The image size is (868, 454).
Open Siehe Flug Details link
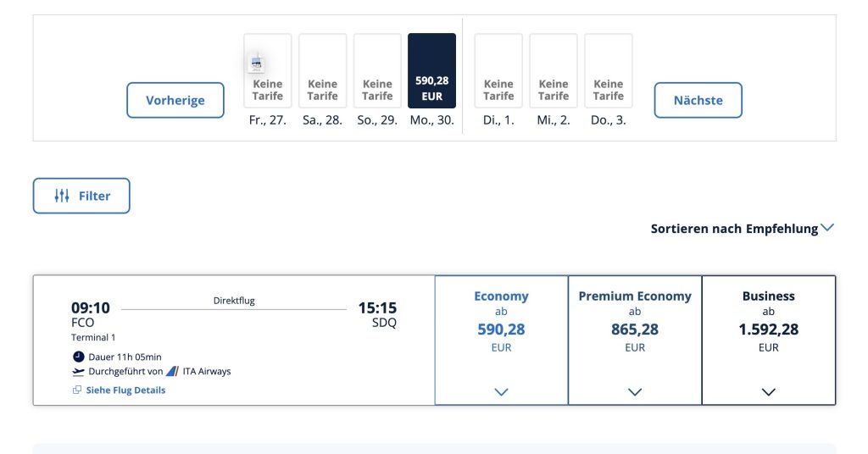(x=125, y=390)
